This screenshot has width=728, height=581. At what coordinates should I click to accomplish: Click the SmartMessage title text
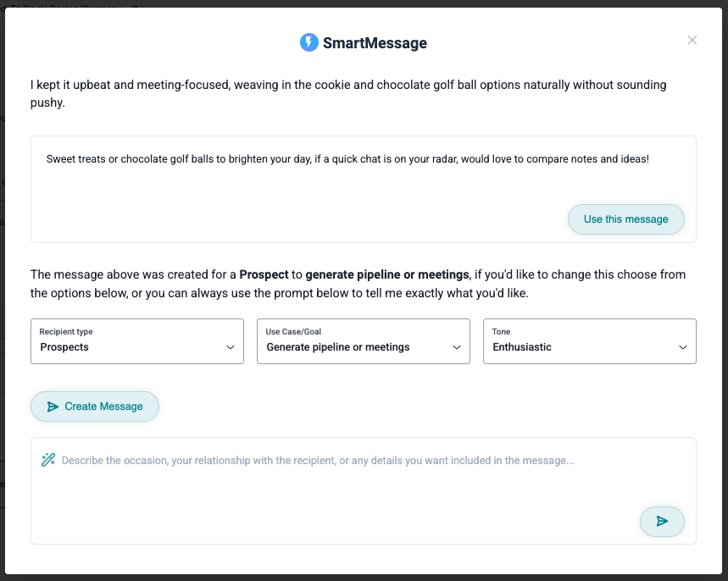375,42
